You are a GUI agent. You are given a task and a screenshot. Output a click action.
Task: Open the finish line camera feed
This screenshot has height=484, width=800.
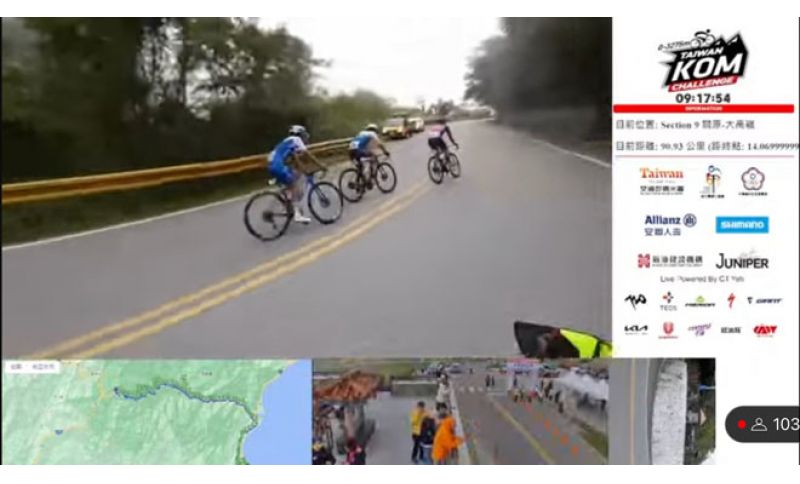click(x=460, y=412)
